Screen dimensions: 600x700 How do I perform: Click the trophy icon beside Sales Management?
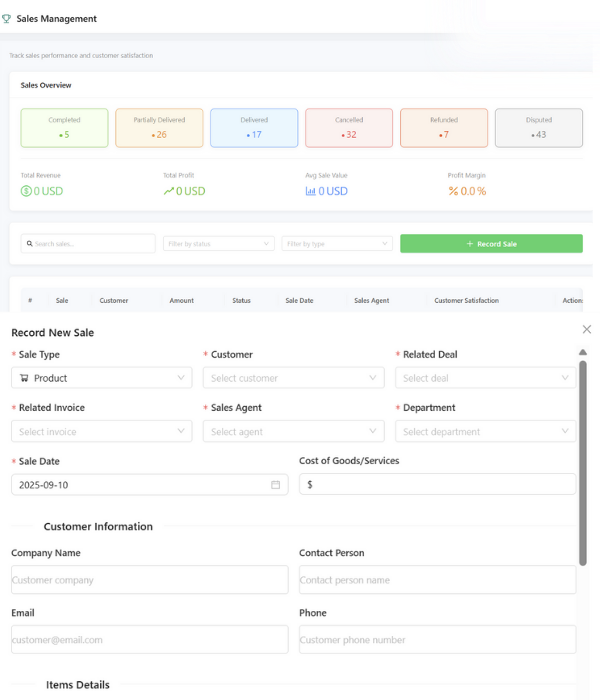[6, 19]
